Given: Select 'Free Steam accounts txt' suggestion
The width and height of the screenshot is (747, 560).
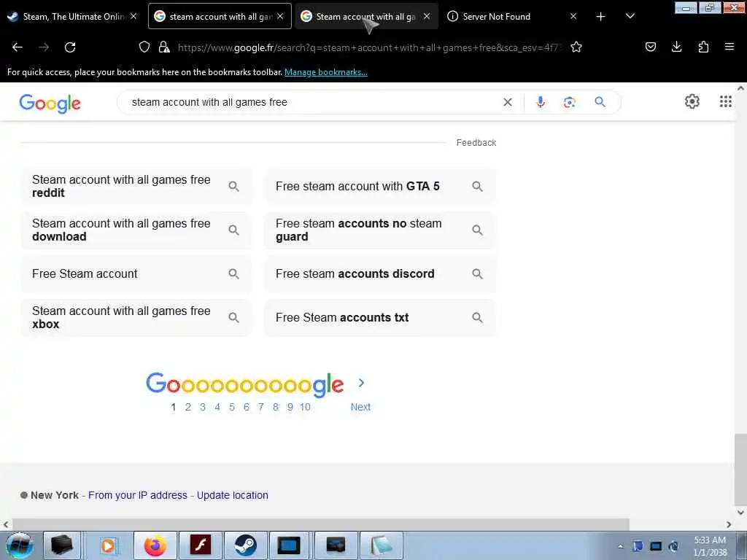Looking at the screenshot, I should pos(379,318).
